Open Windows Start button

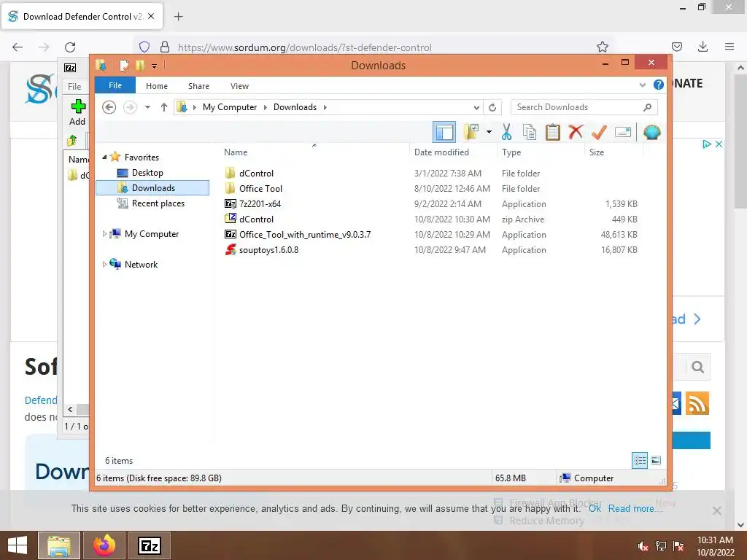click(x=18, y=545)
